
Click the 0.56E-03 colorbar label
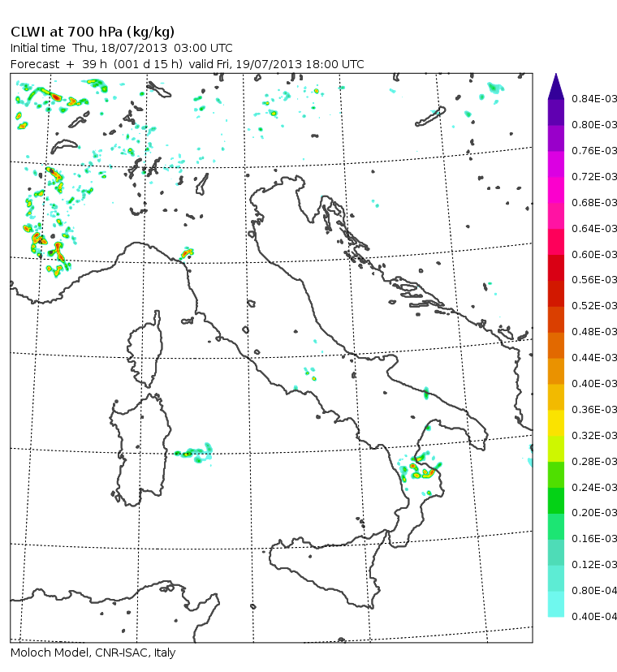coord(594,280)
